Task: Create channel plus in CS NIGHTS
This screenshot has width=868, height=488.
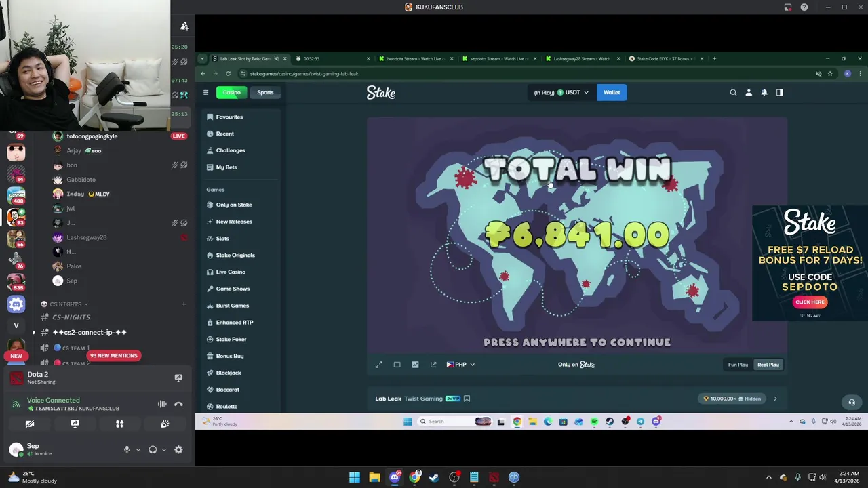Action: (184, 304)
